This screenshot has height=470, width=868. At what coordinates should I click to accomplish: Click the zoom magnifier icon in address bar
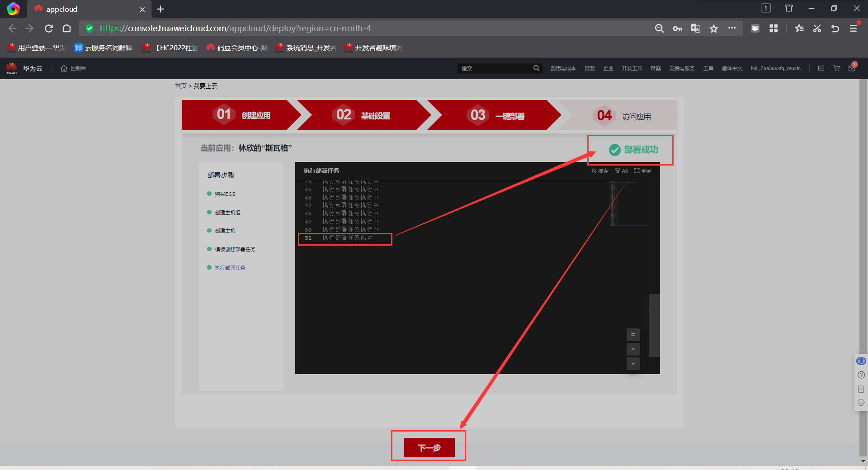pos(659,28)
